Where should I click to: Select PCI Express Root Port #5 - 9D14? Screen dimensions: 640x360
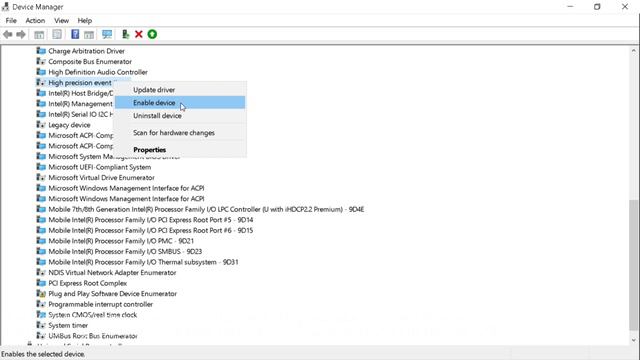(x=151, y=220)
